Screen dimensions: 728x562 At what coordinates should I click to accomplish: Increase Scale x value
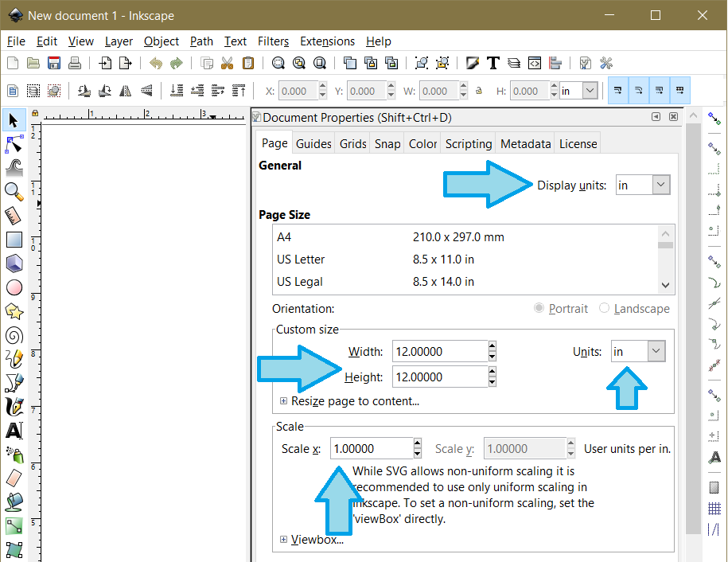(x=418, y=443)
